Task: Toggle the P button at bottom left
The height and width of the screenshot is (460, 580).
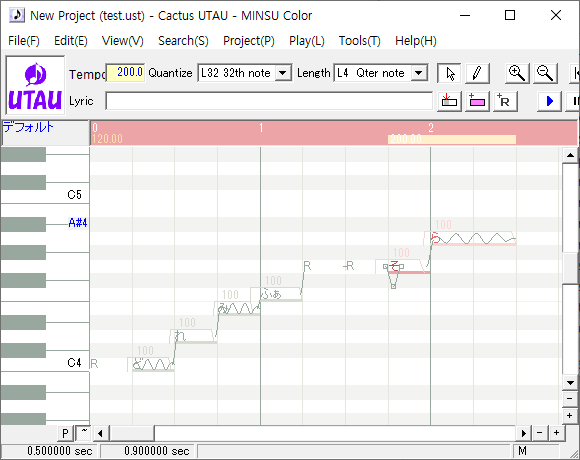Action: (65, 433)
